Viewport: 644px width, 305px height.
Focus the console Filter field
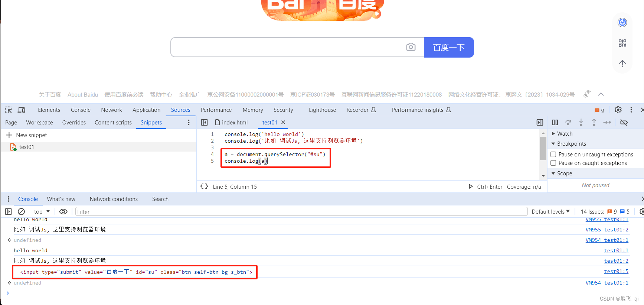[301, 212]
